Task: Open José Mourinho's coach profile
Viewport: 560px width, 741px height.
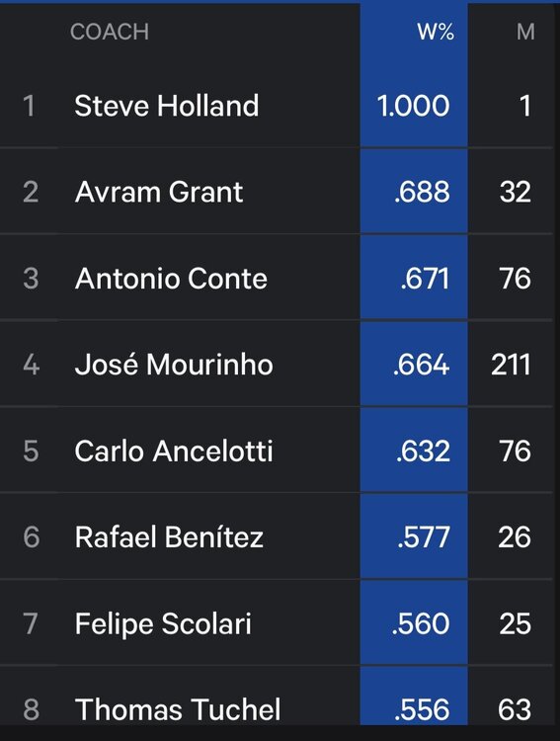Action: 174,365
